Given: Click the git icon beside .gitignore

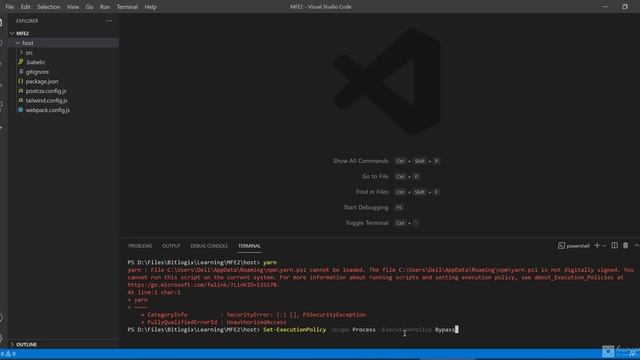Looking at the screenshot, I should click(x=20, y=71).
